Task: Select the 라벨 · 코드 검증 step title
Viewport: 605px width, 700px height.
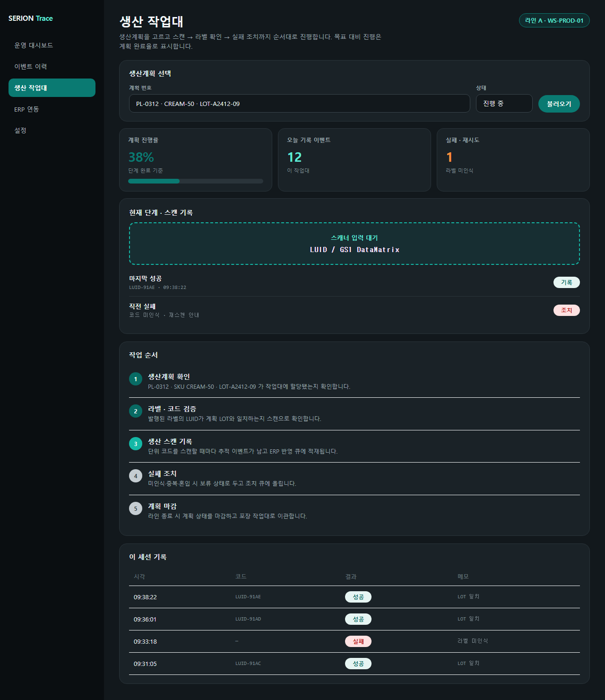Action: [x=172, y=409]
